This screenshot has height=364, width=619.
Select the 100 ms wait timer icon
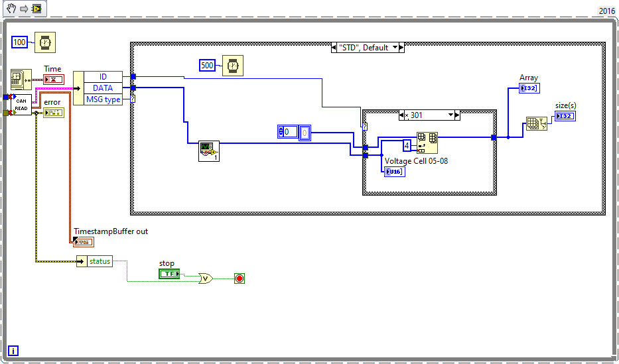coord(45,42)
